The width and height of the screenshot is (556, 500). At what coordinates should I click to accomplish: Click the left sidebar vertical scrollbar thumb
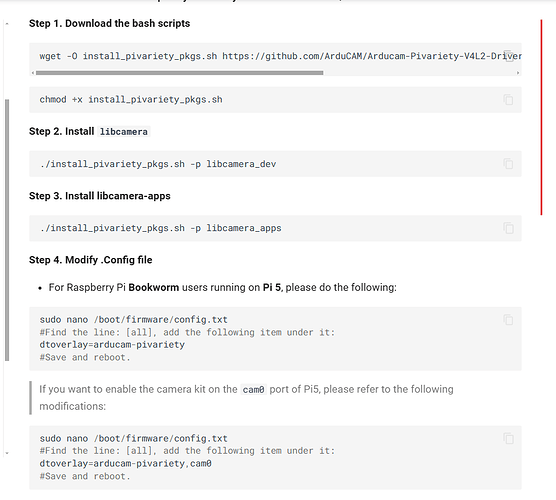pyautogui.click(x=7, y=230)
